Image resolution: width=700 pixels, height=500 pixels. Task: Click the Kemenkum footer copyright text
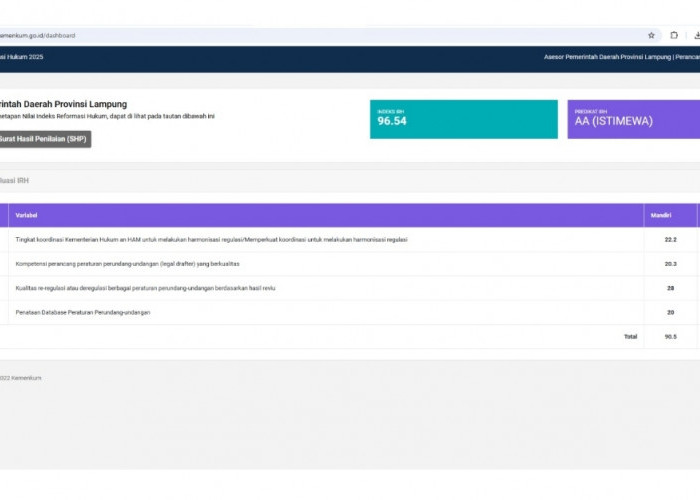22,378
